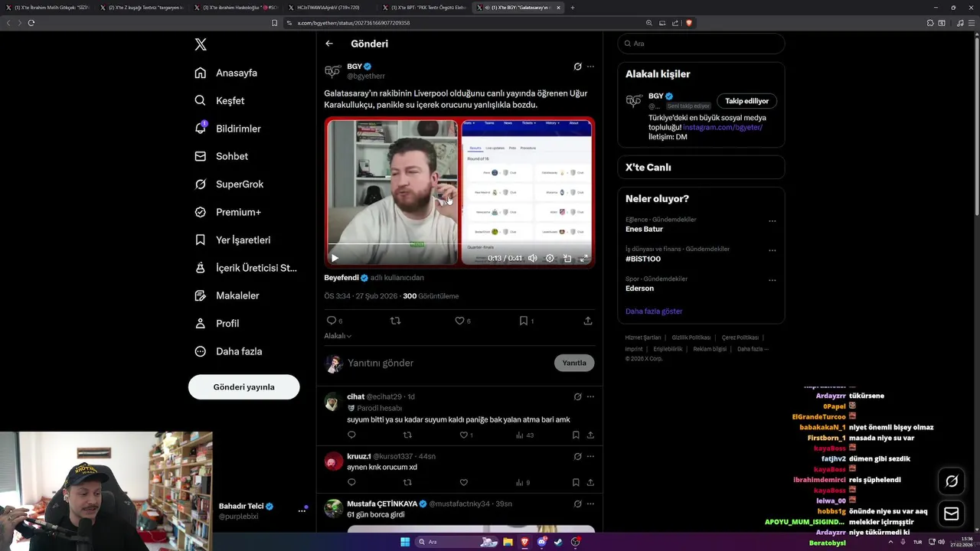The height and width of the screenshot is (551, 980).
Task: Click the X logo in the sidebar
Action: pyautogui.click(x=201, y=44)
